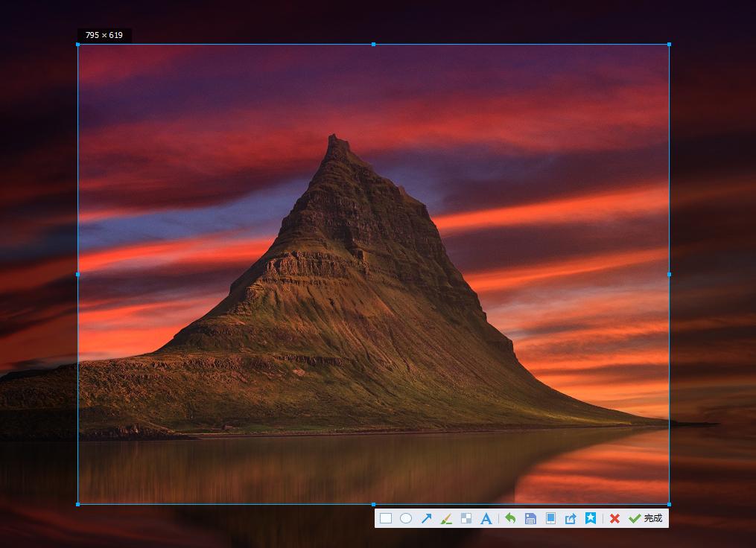The image size is (756, 548).
Task: Save the screenshot to file
Action: [530, 518]
